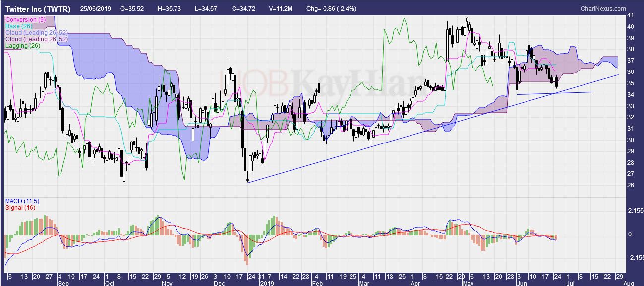Click the close value C=34.72

point(243,9)
